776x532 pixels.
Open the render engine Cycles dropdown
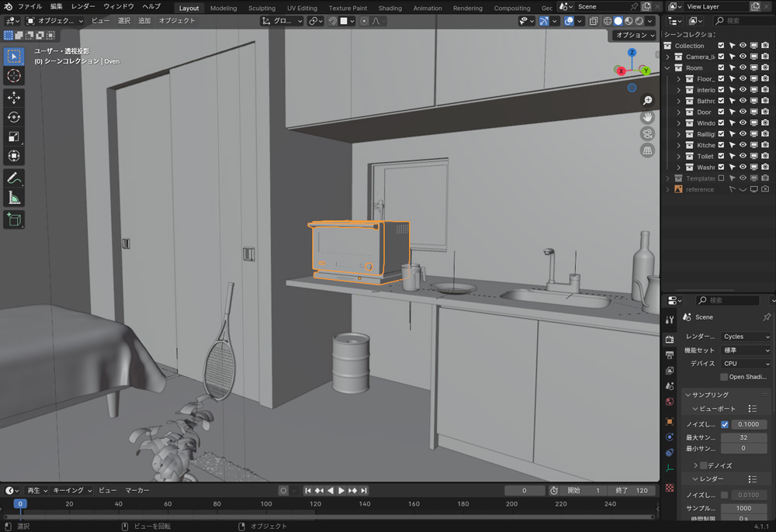point(746,337)
